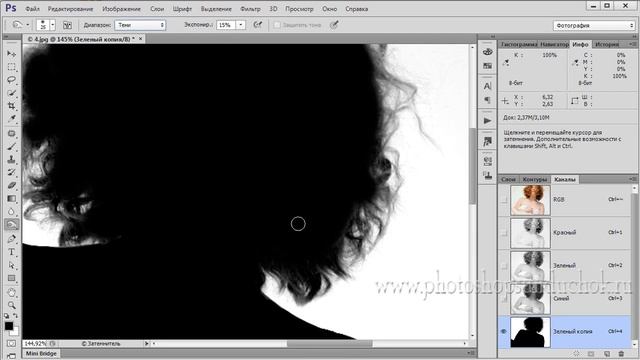Select the Pen tool

[11, 239]
